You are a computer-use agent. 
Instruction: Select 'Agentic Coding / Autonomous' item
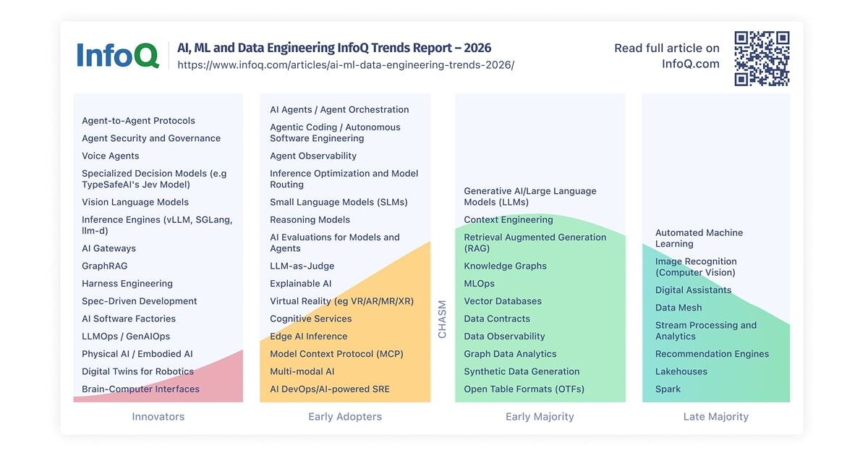coord(335,132)
